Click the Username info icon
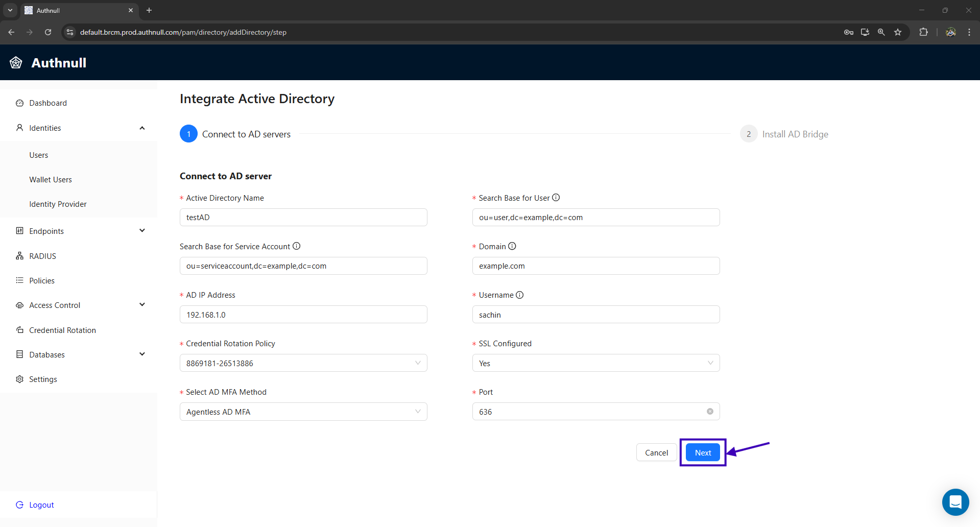Viewport: 980px width, 527px height. click(520, 295)
